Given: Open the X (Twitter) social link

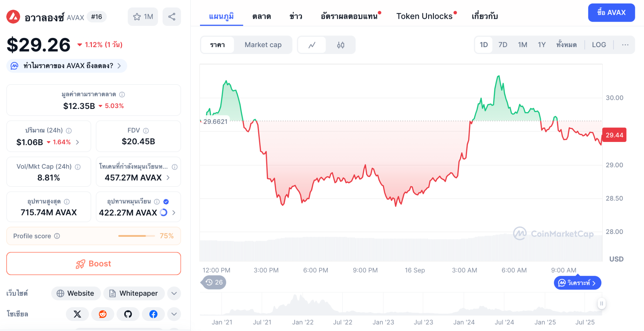Looking at the screenshot, I should [77, 314].
